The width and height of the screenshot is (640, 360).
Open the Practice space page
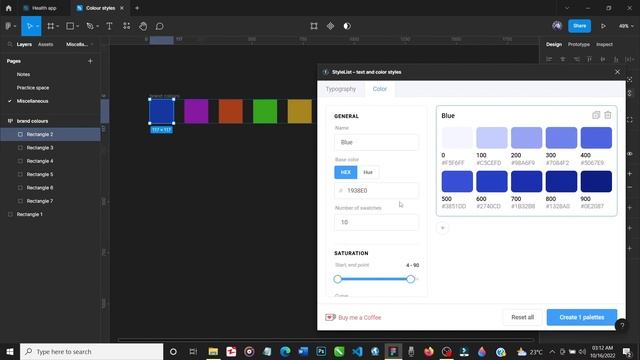pyautogui.click(x=33, y=88)
